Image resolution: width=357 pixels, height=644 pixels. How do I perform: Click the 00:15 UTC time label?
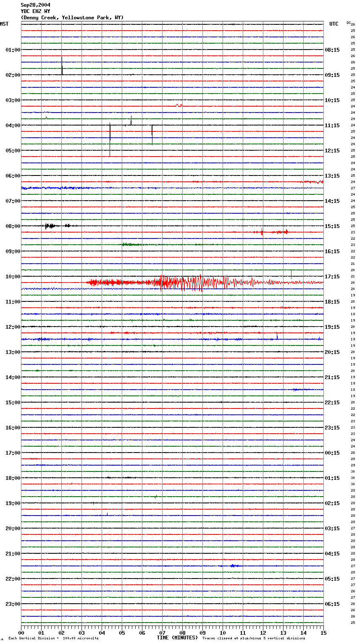332,453
